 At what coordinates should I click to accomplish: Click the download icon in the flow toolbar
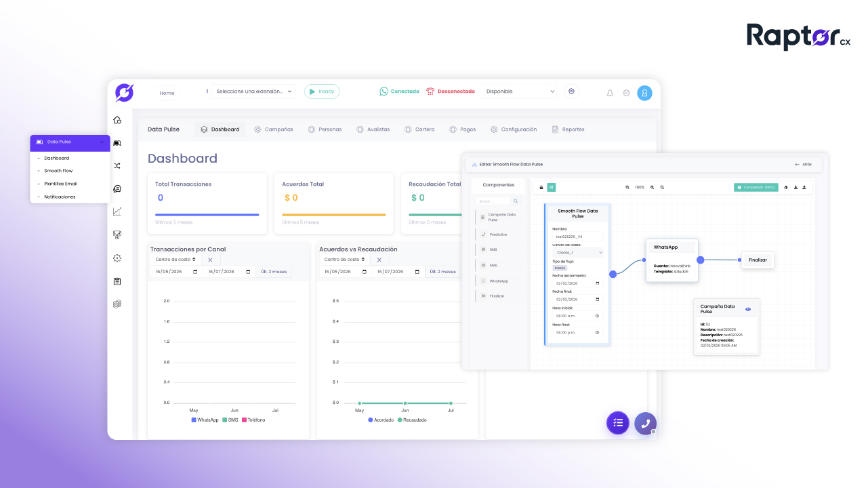coord(795,187)
